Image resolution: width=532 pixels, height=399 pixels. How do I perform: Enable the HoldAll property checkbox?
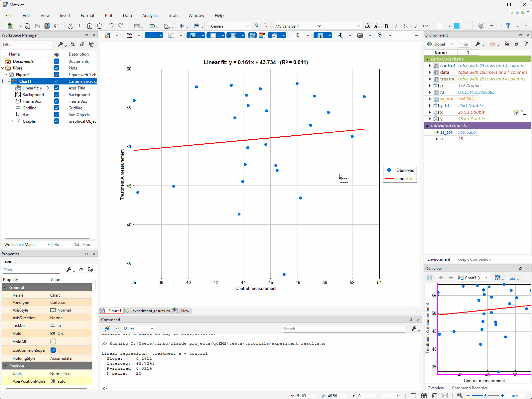click(x=53, y=341)
